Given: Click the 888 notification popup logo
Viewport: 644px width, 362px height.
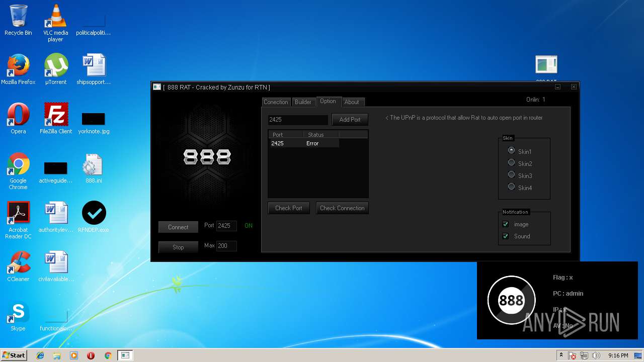Looking at the screenshot, I should click(x=511, y=300).
